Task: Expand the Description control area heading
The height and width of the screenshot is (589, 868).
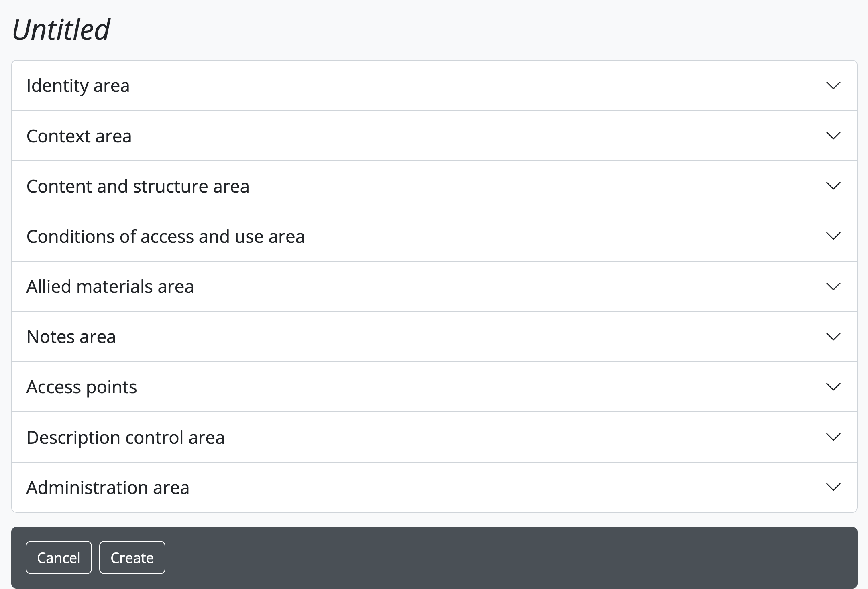Action: tap(125, 437)
